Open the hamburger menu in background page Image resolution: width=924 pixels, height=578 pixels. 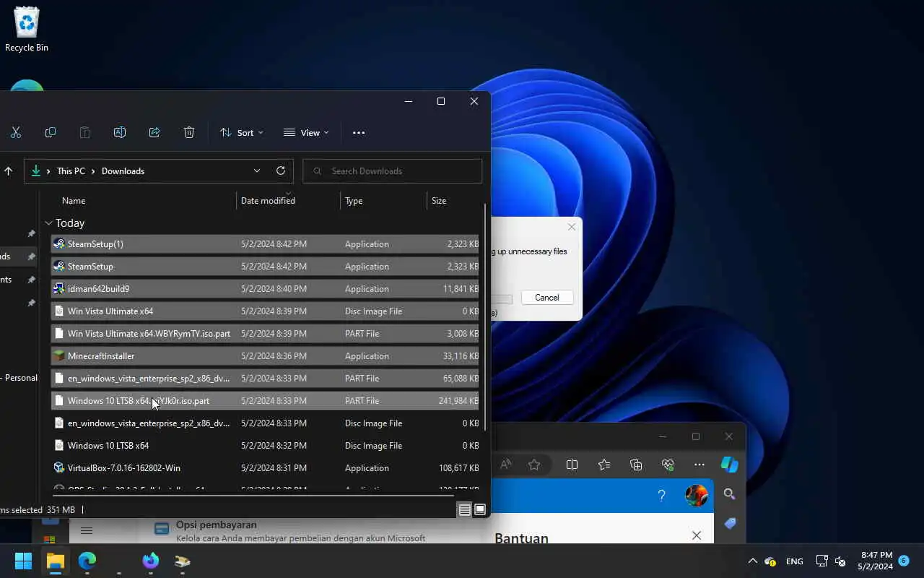87,531
